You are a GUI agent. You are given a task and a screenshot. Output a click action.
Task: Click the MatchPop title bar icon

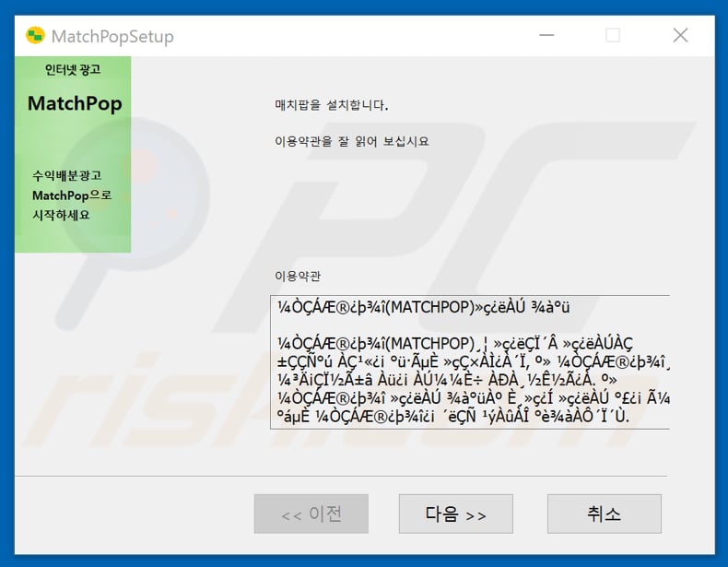[35, 36]
